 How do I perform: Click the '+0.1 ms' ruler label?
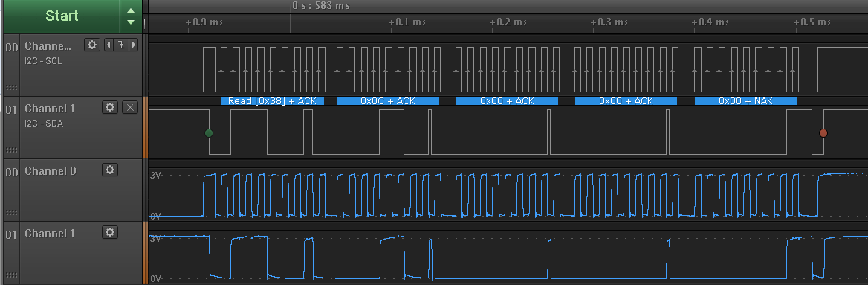407,22
